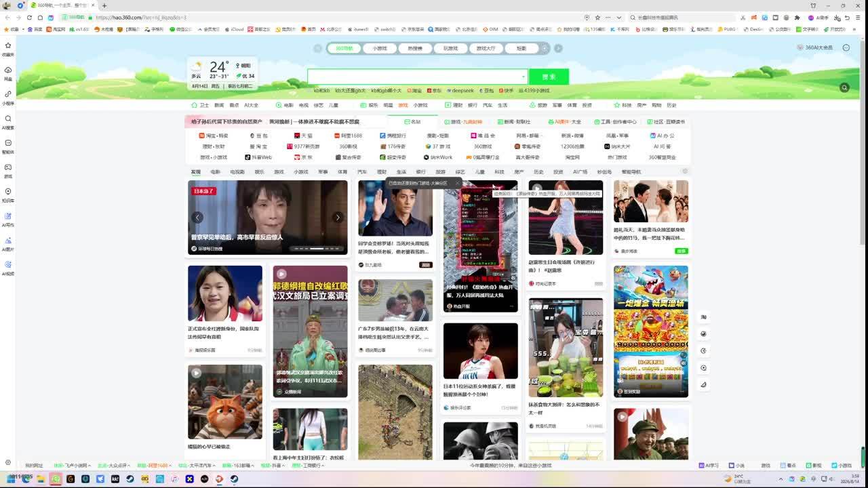
Task: Open the feed tab settings gear
Action: pos(685,171)
